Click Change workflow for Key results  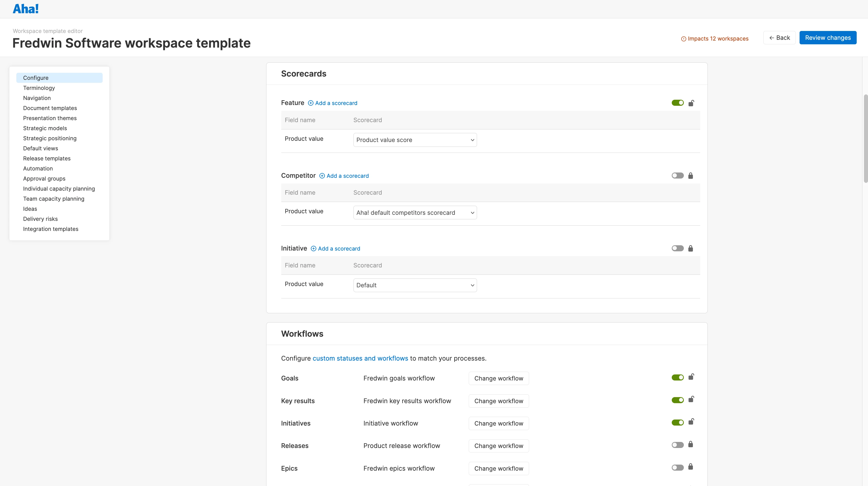click(499, 401)
